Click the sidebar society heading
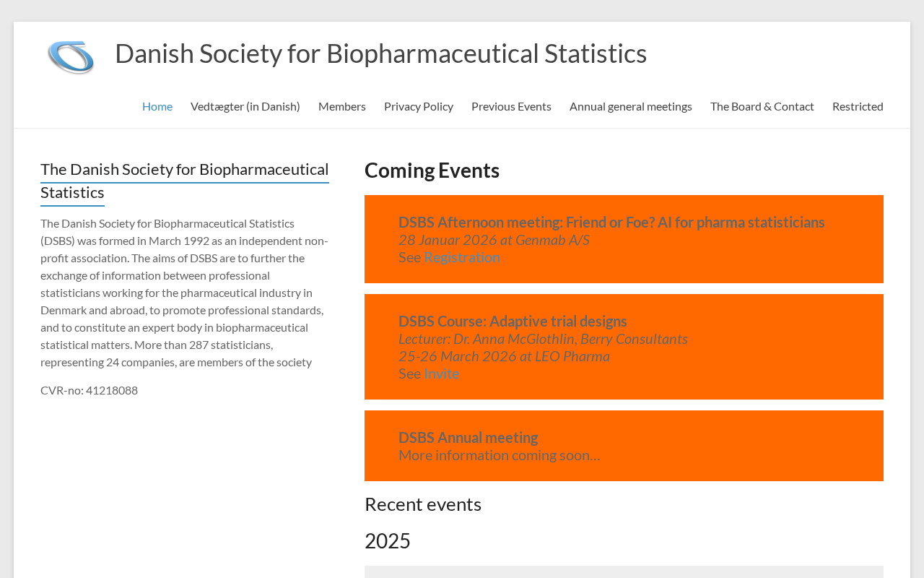Viewport: 924px width, 578px height. click(x=184, y=181)
